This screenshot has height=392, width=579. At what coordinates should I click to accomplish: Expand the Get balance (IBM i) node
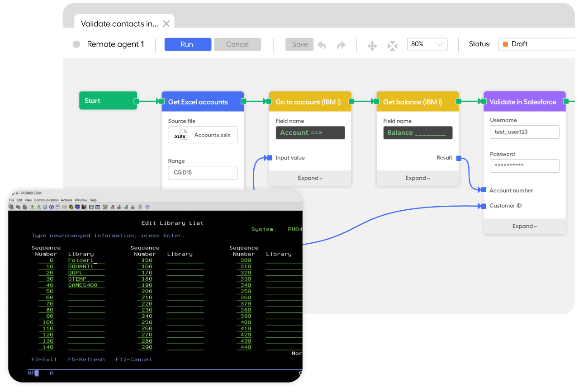coord(418,178)
